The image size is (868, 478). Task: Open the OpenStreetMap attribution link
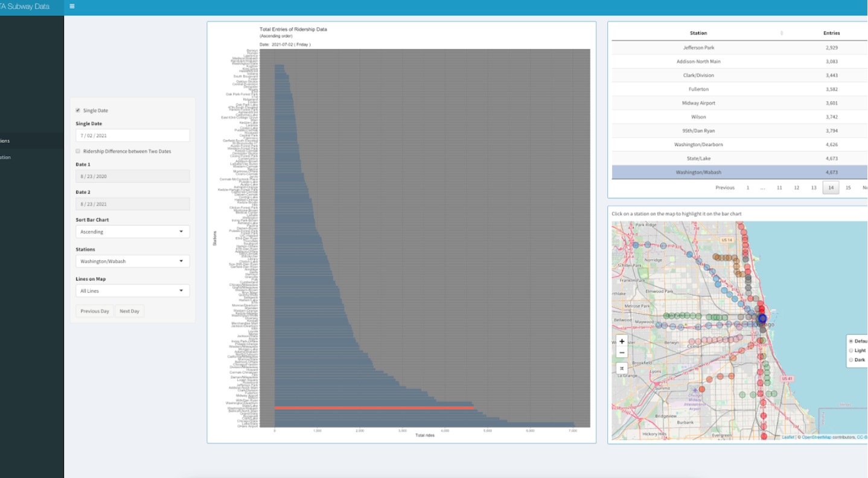[x=816, y=437]
